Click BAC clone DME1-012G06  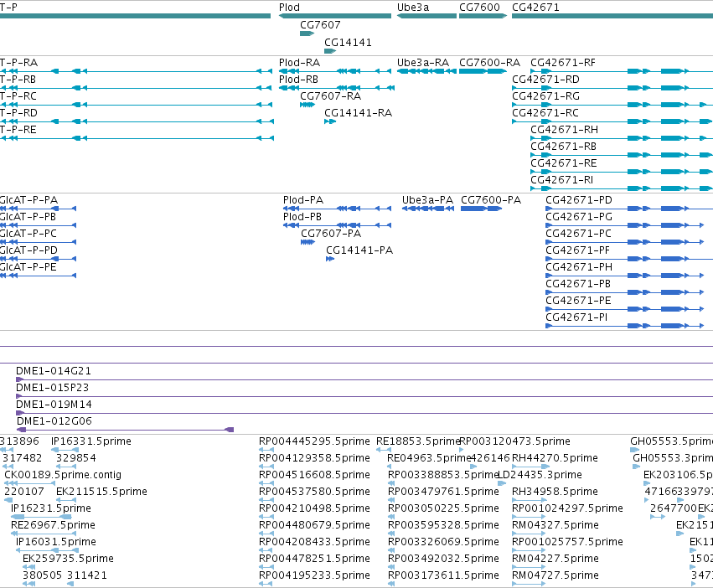click(x=54, y=421)
